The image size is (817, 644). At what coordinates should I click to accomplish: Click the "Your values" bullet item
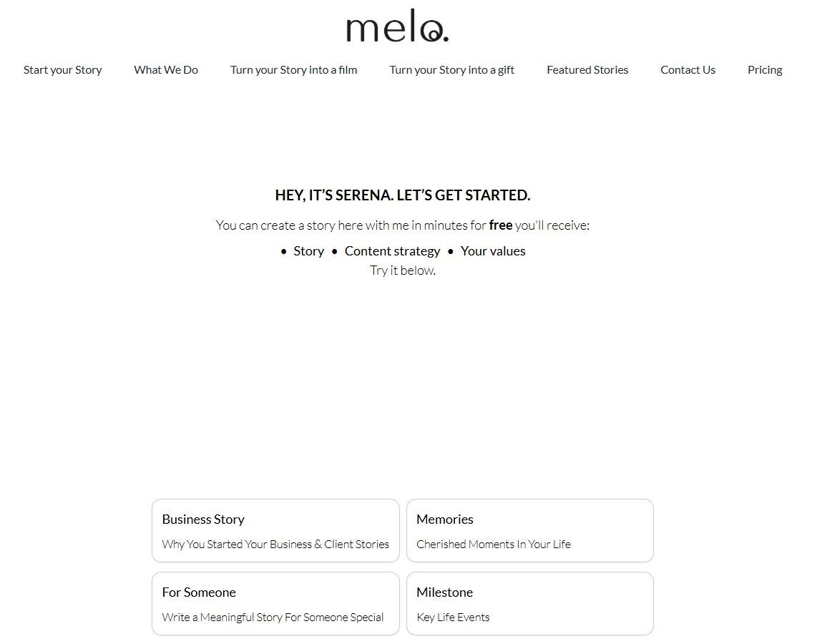tap(493, 251)
